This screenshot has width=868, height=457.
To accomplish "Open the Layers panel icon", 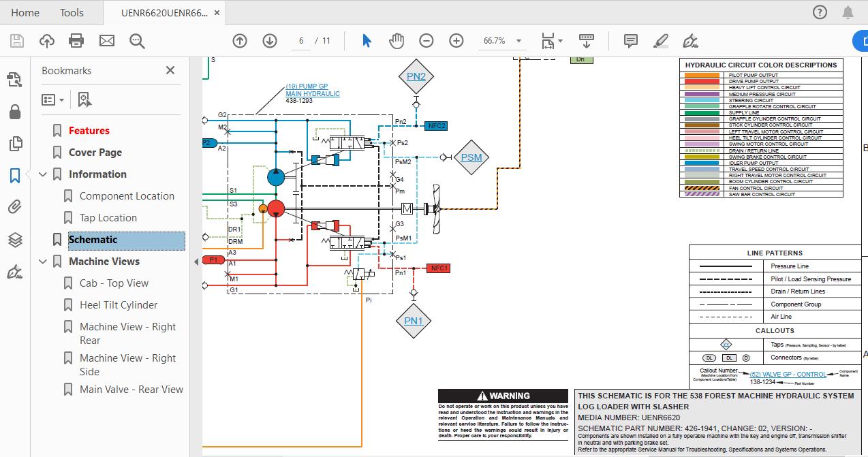I will (14, 240).
